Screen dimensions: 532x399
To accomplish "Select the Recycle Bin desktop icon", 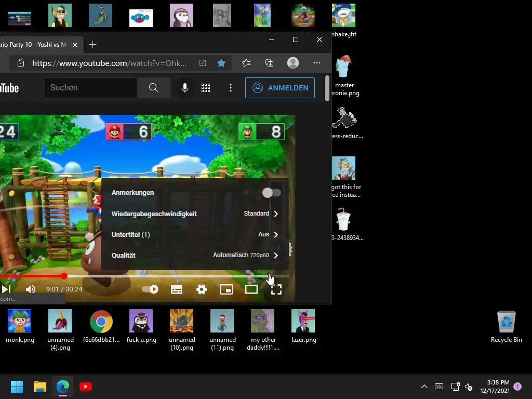I will tap(506, 327).
